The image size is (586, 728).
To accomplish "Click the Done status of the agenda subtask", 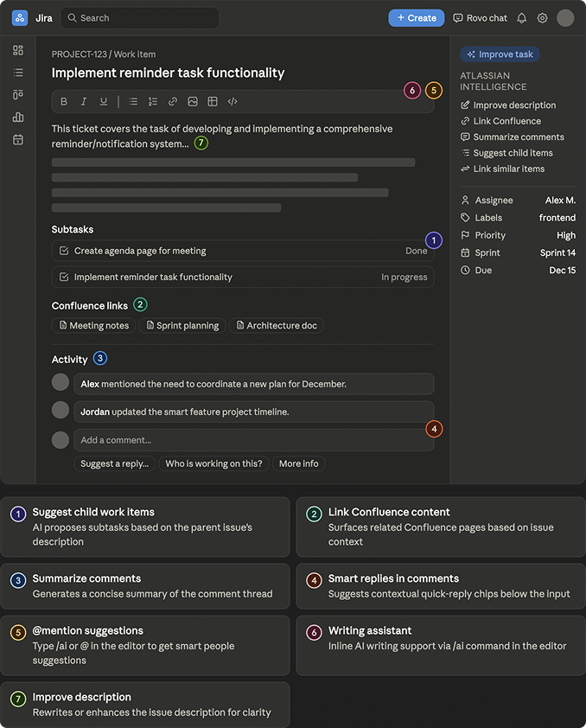I will (417, 251).
